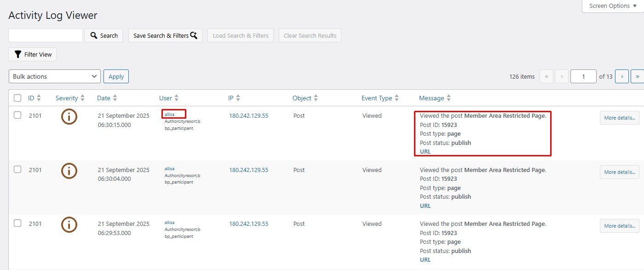The width and height of the screenshot is (644, 270).
Task: Go to next page arrow in pagination
Action: point(622,76)
